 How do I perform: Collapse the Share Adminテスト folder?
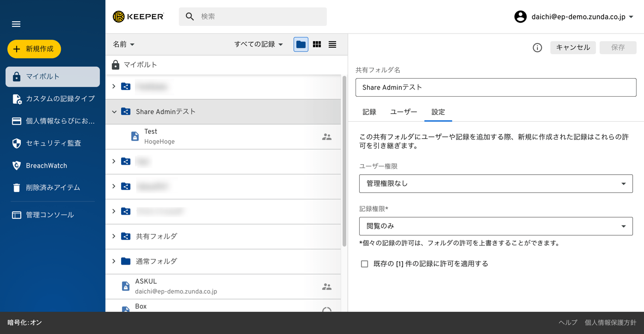114,111
